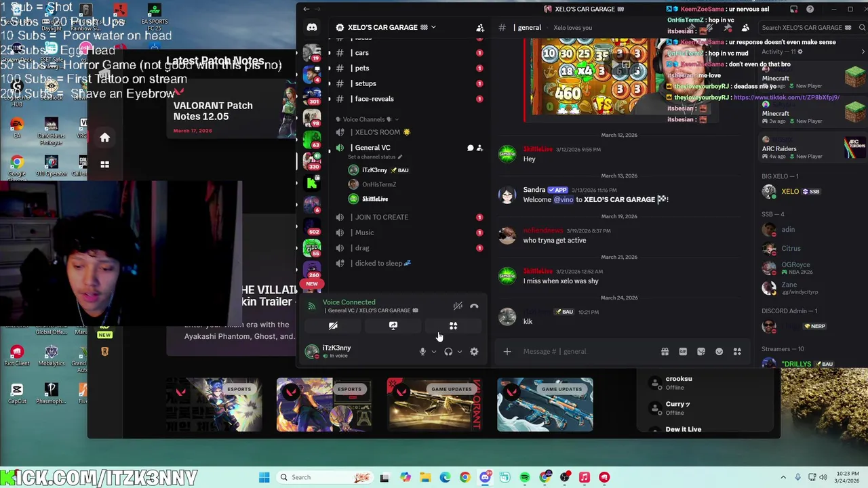This screenshot has height=488, width=868.
Task: Open Discord User Settings gear
Action: (474, 352)
